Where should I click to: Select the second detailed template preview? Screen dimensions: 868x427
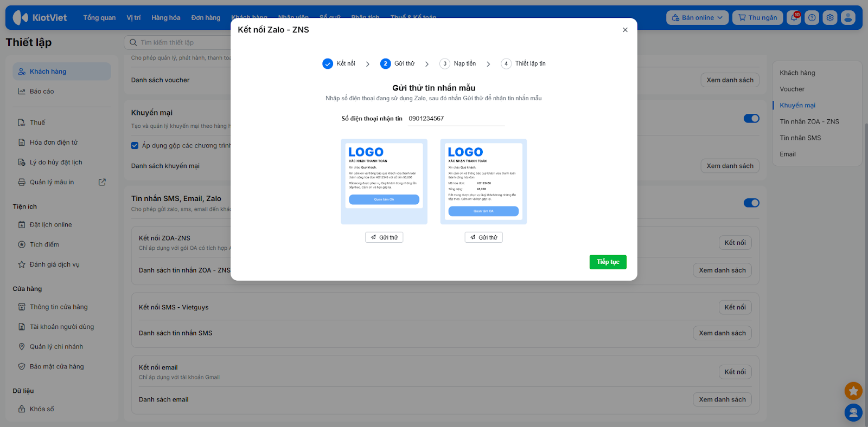483,182
